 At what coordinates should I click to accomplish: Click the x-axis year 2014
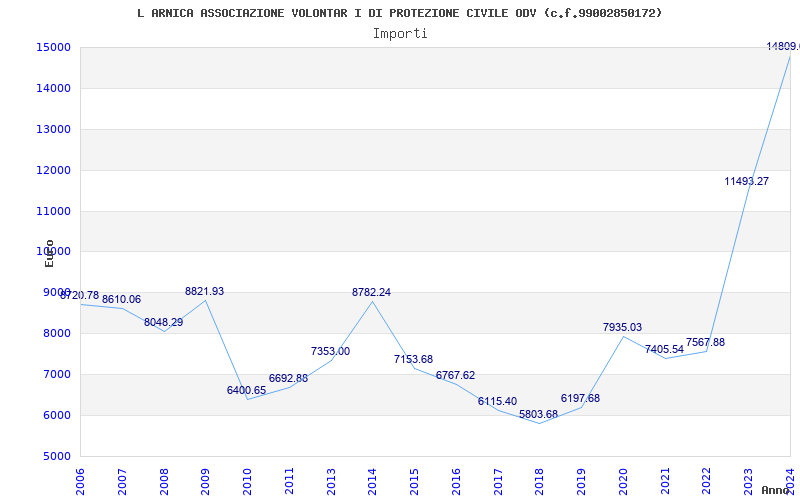pos(372,482)
